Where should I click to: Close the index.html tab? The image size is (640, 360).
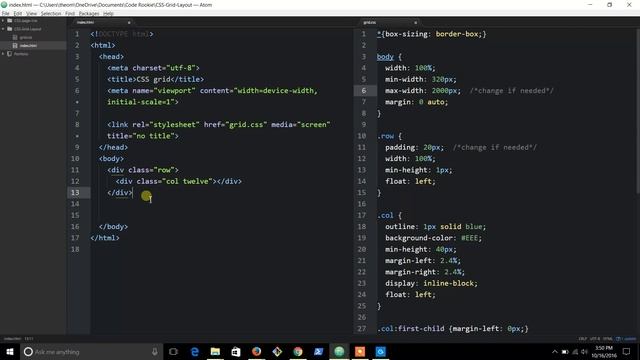coord(129,22)
